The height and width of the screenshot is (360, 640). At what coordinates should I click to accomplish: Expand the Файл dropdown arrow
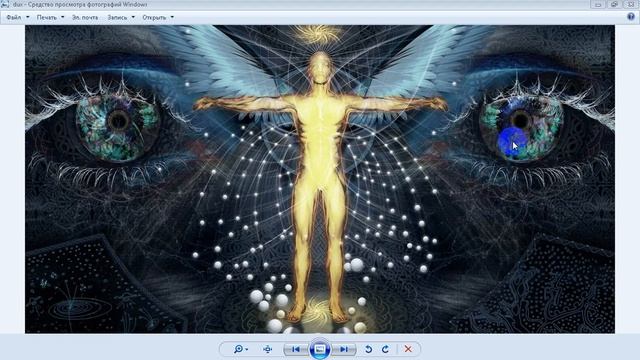coord(28,17)
